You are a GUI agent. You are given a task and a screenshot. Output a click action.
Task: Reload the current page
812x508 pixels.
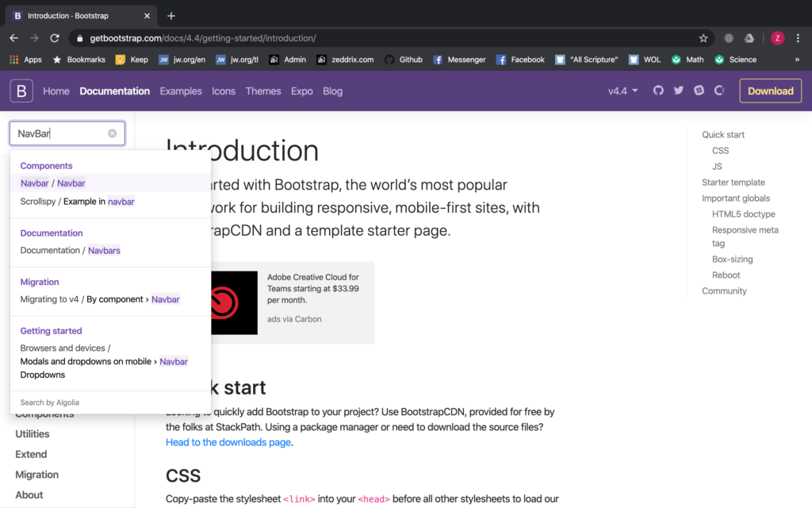pyautogui.click(x=55, y=38)
